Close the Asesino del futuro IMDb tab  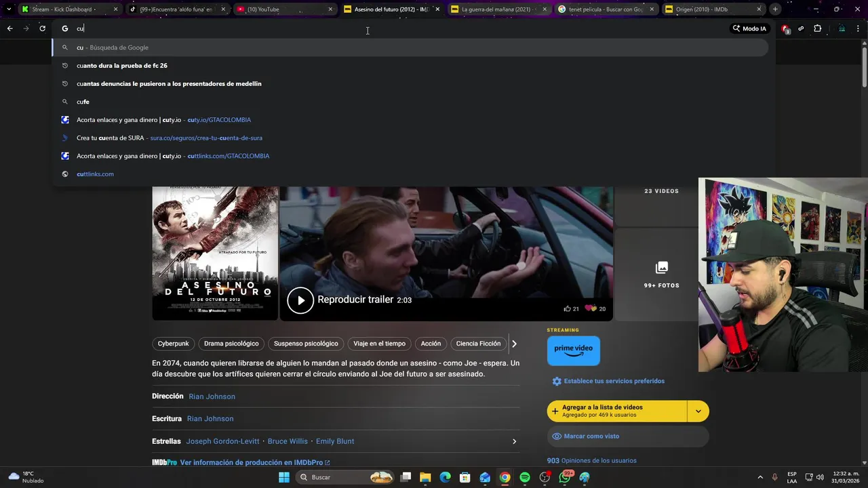pyautogui.click(x=437, y=9)
